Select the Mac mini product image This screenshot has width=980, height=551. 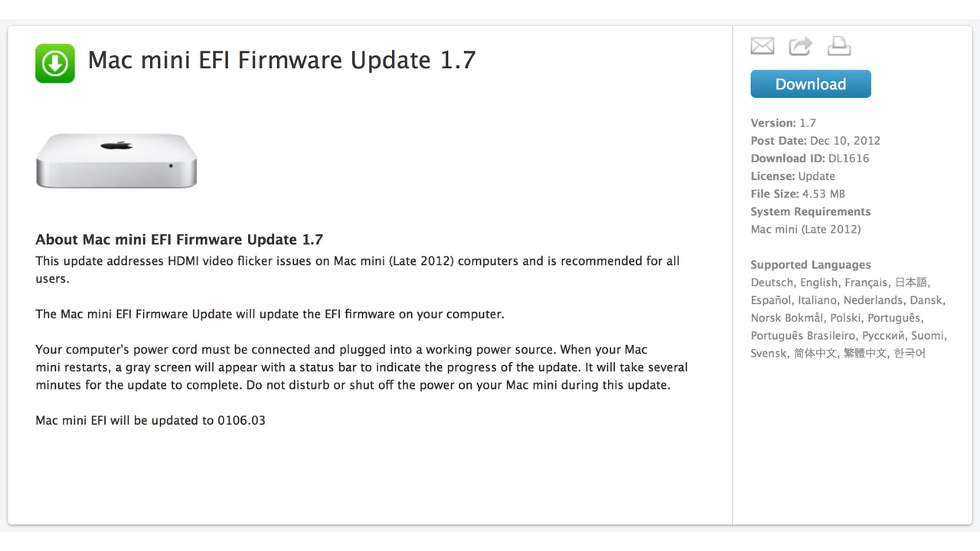(116, 160)
